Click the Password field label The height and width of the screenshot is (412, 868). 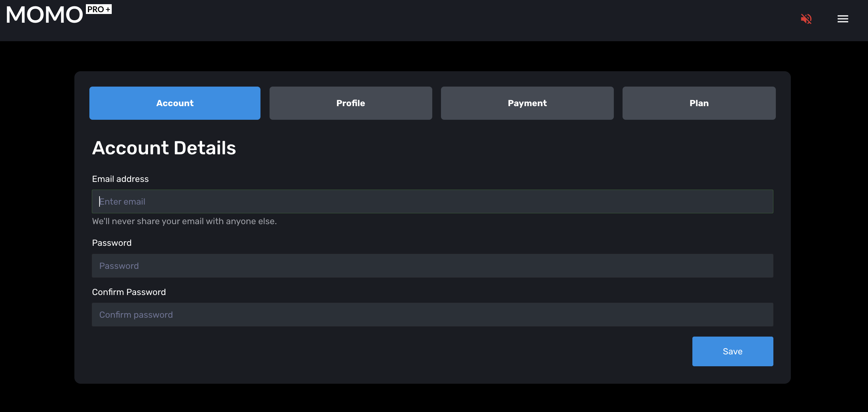pyautogui.click(x=112, y=243)
